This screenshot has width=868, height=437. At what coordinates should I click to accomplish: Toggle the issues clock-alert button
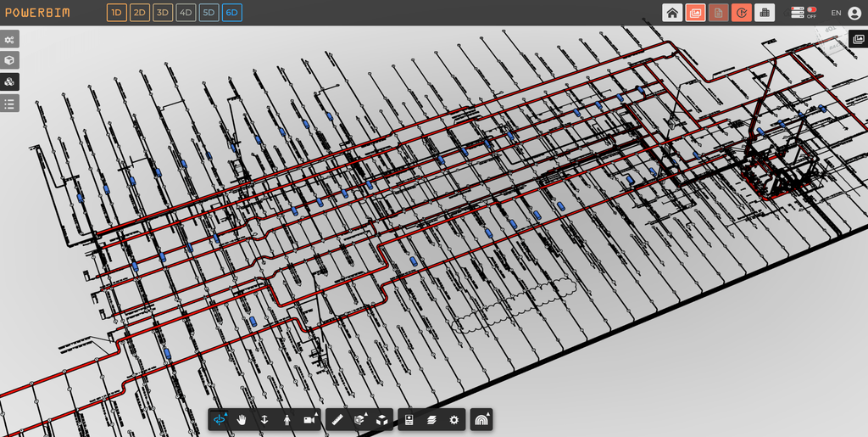coord(741,13)
